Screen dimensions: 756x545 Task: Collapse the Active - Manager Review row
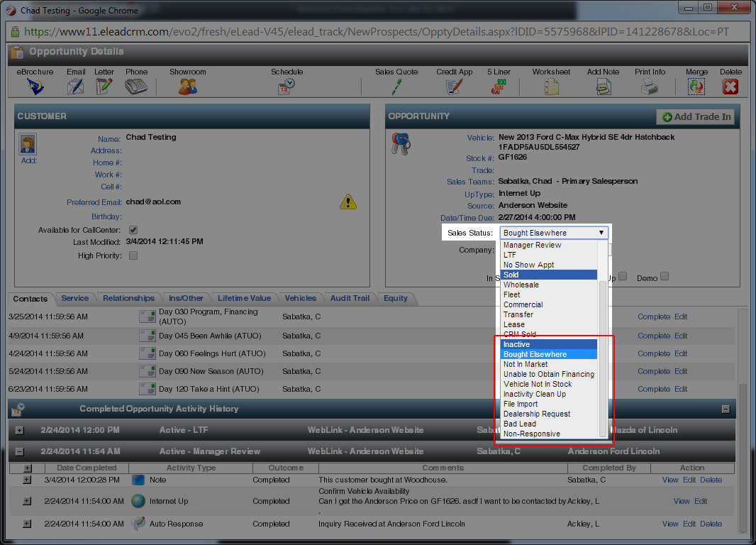click(x=19, y=452)
